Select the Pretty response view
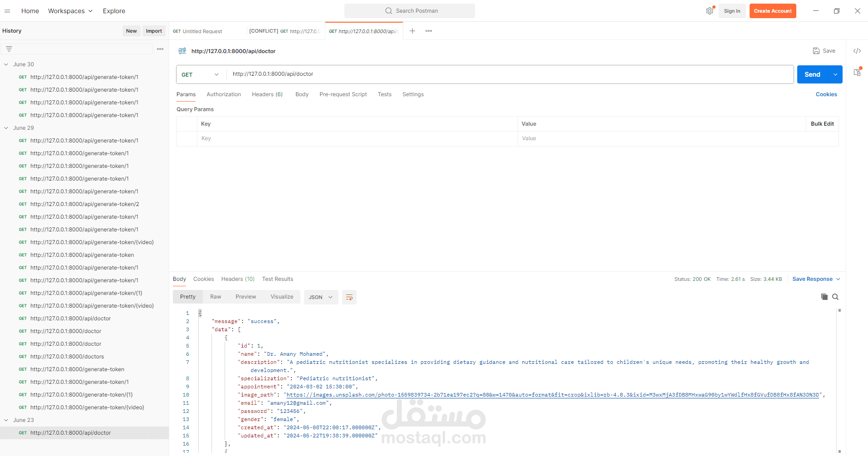The image size is (868, 456). click(188, 297)
